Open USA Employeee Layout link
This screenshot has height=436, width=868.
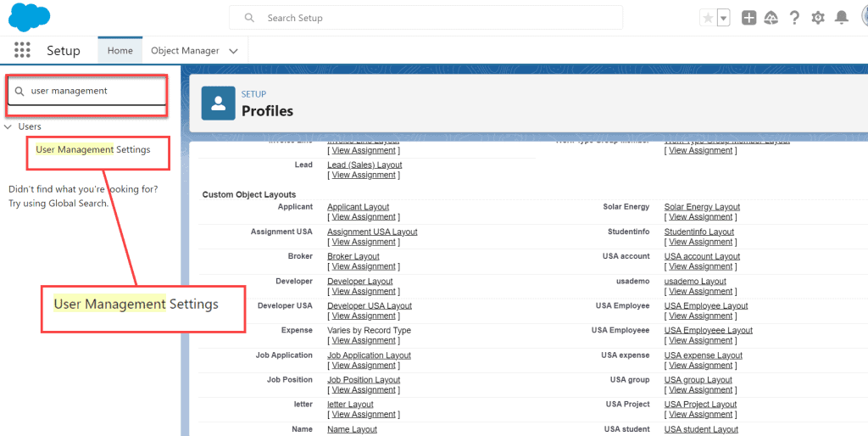coord(709,330)
